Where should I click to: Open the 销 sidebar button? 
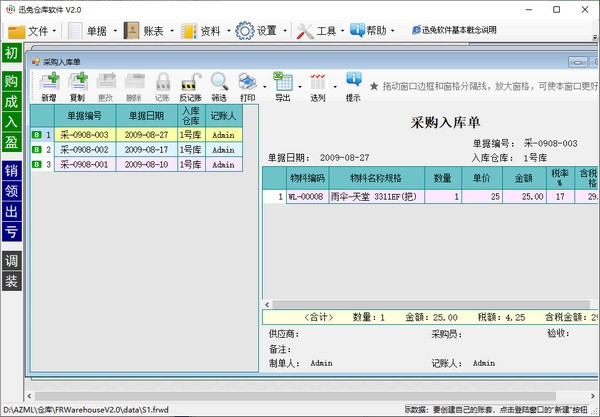[x=11, y=171]
